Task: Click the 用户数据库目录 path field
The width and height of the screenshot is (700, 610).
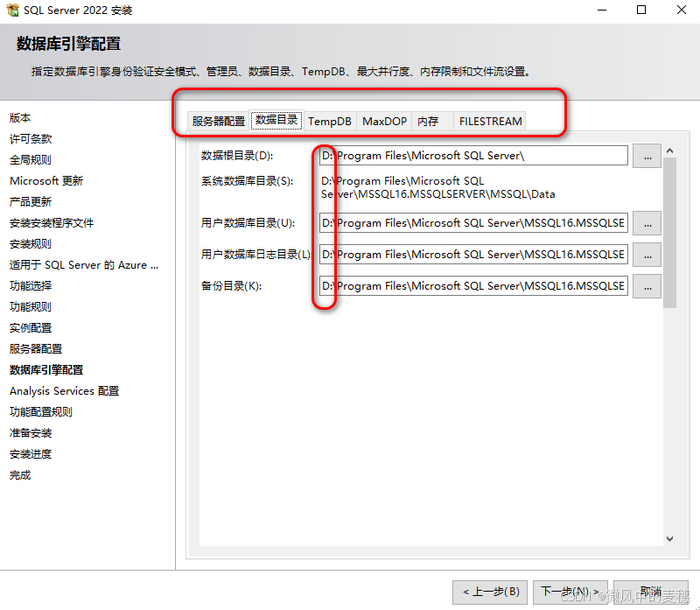Action: point(473,223)
